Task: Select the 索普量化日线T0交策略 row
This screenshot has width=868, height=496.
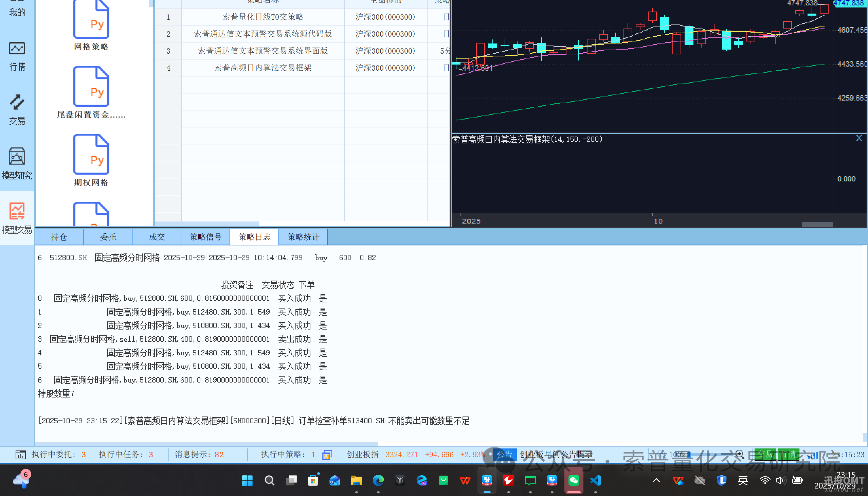Action: coord(263,17)
